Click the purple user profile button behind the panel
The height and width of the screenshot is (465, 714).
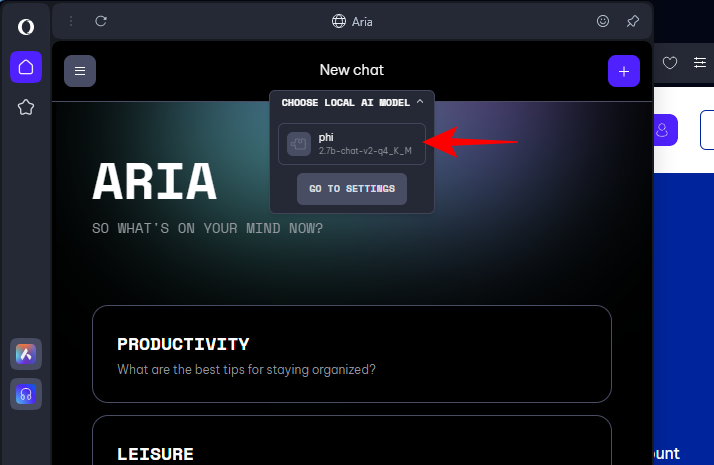tap(666, 130)
